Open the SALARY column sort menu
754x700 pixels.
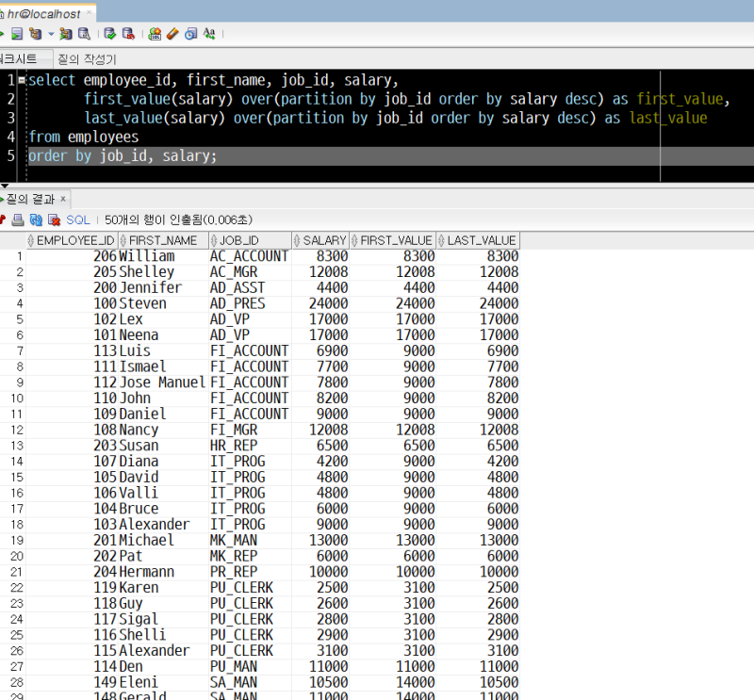pos(298,239)
